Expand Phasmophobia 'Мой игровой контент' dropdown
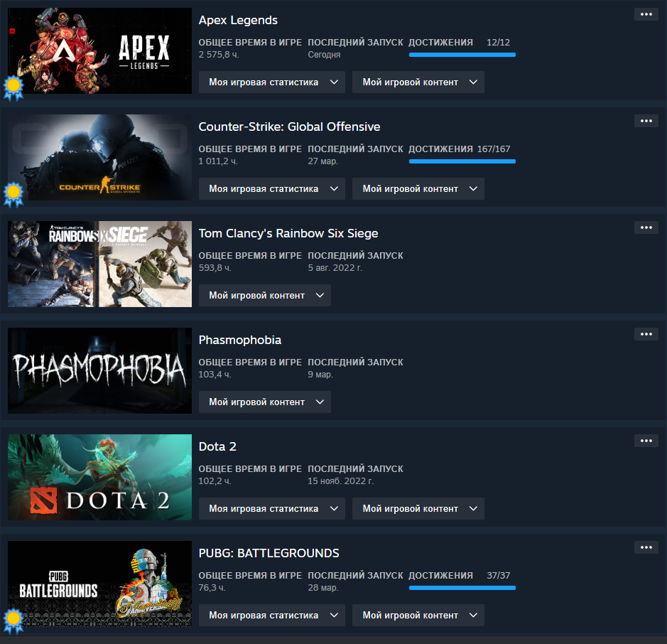This screenshot has width=667, height=644. [264, 402]
